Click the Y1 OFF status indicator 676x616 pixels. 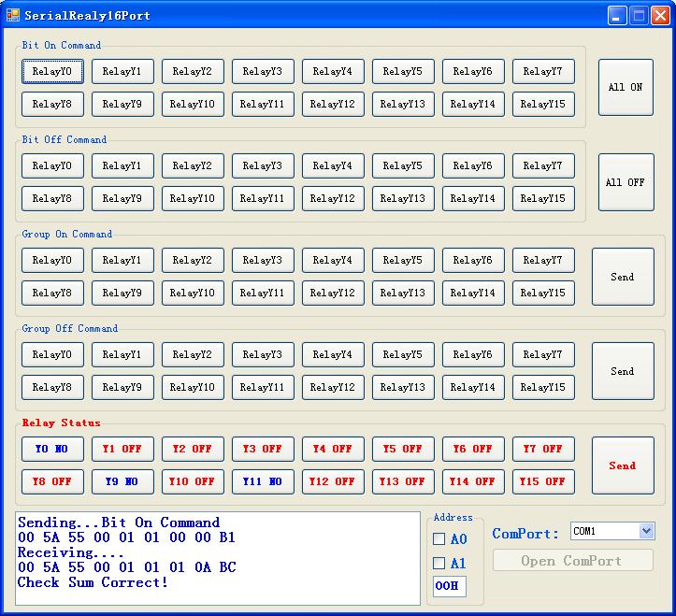pos(122,449)
